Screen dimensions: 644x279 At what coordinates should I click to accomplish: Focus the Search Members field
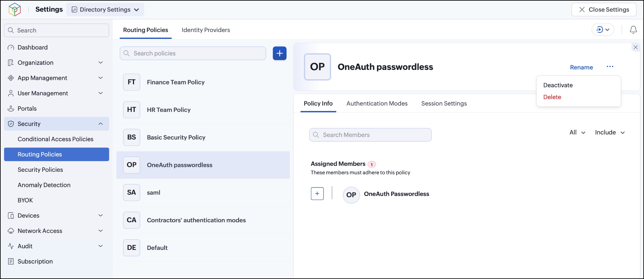pos(370,135)
